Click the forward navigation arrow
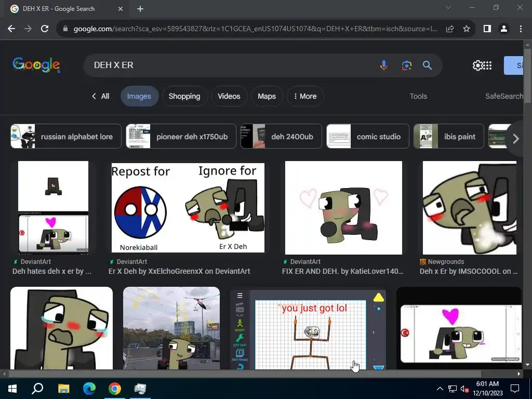Viewport: 532px width, 399px height. point(28,29)
